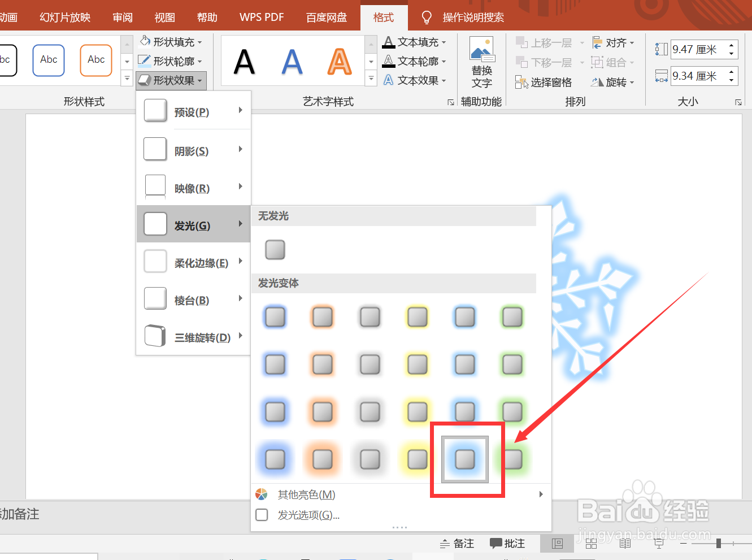The image size is (752, 560).
Task: Click the 其他亮色 color wheel icon
Action: [x=261, y=493]
